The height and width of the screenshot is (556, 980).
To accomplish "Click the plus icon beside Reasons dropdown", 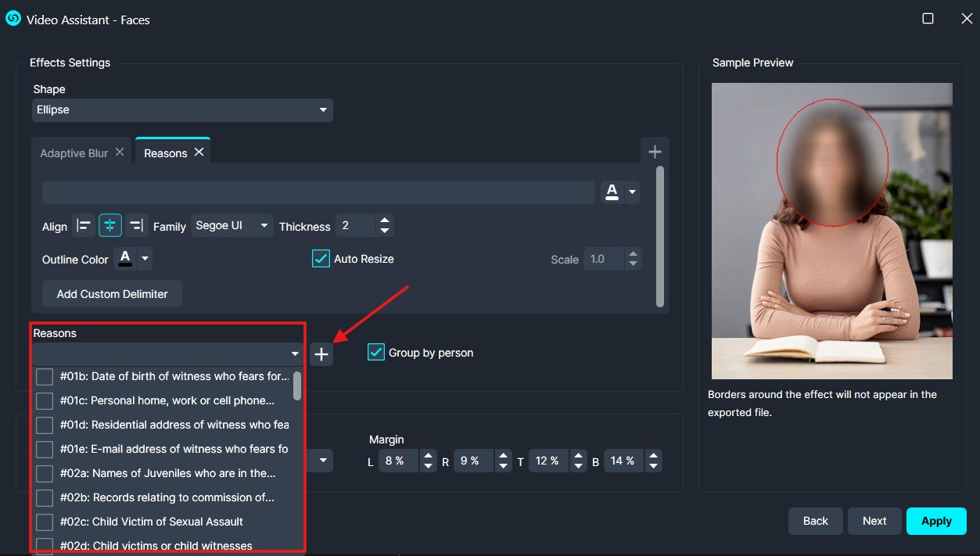I will click(x=321, y=354).
